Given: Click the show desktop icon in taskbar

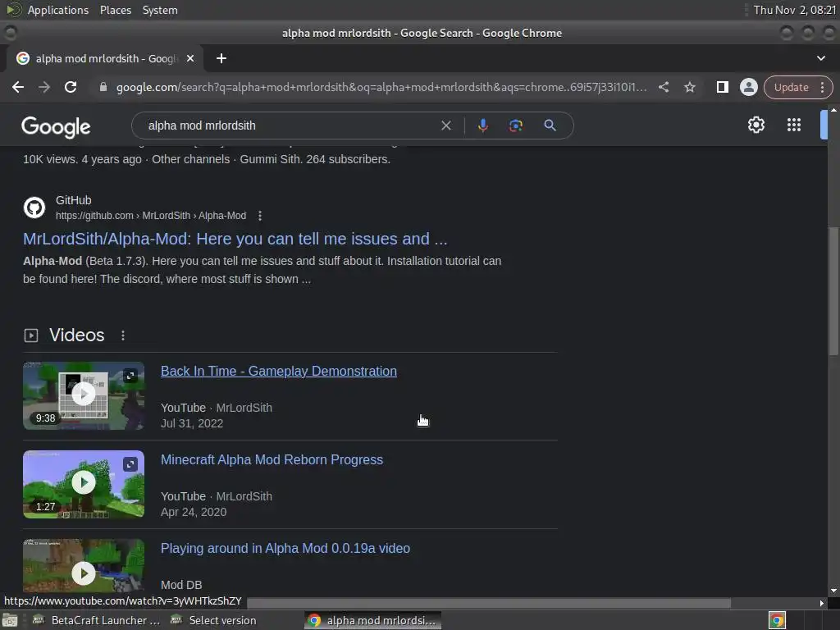Looking at the screenshot, I should tap(10, 620).
